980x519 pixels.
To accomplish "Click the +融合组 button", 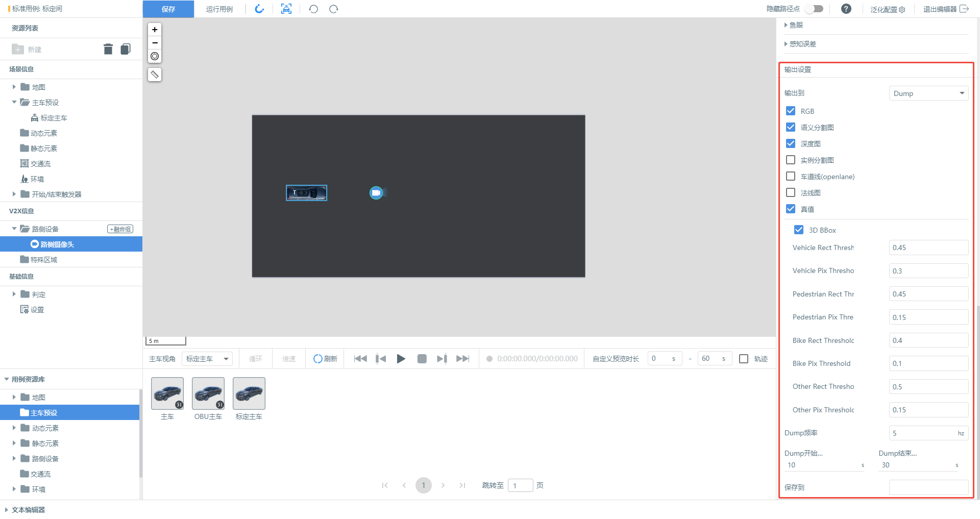I will [x=120, y=229].
